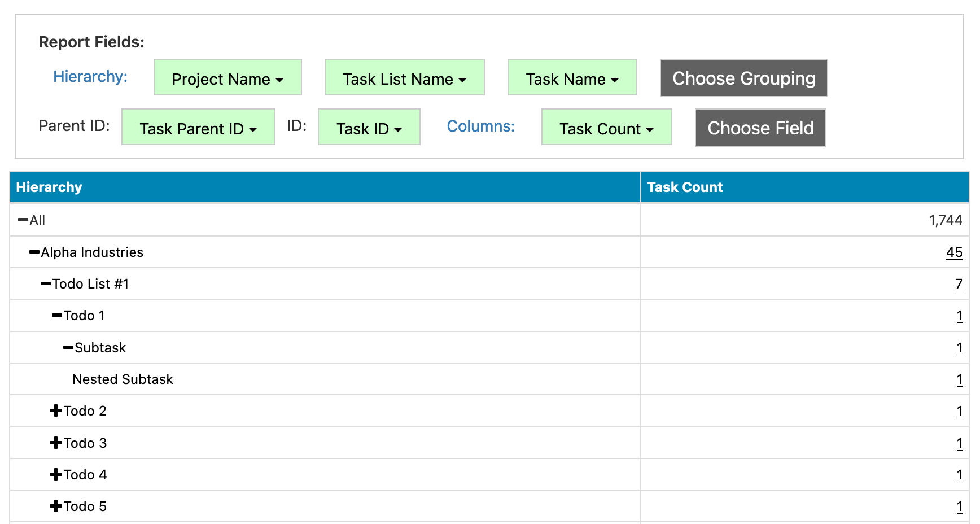980x524 pixels.
Task: Collapse the Todo 1 task
Action: pos(56,315)
